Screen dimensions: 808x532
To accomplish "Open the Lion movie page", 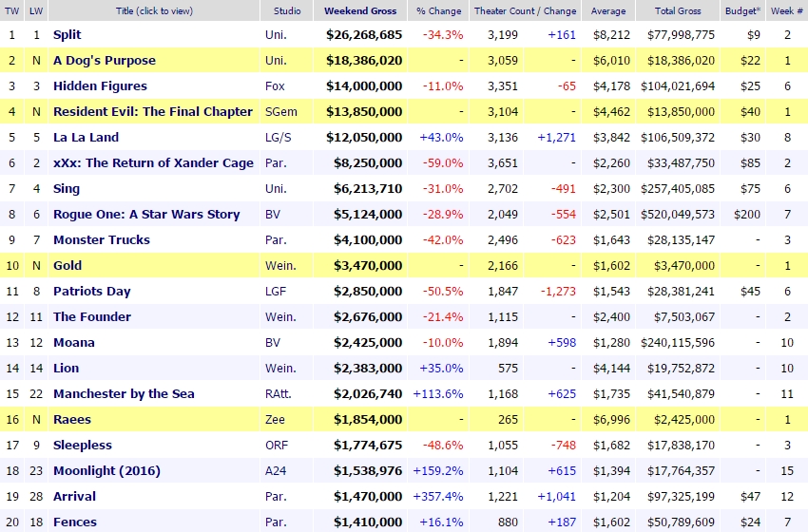I will pyautogui.click(x=66, y=369).
